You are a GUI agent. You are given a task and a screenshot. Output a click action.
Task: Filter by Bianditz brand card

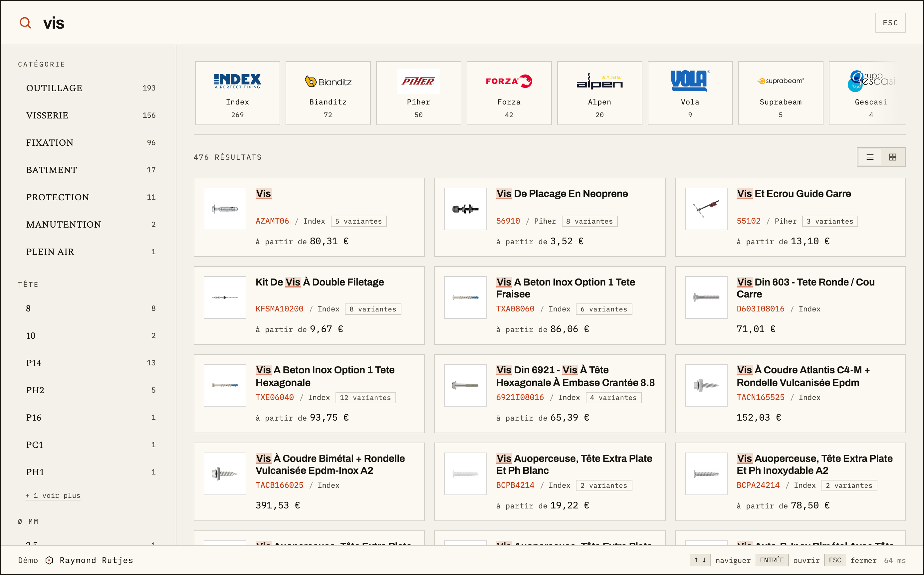[328, 93]
